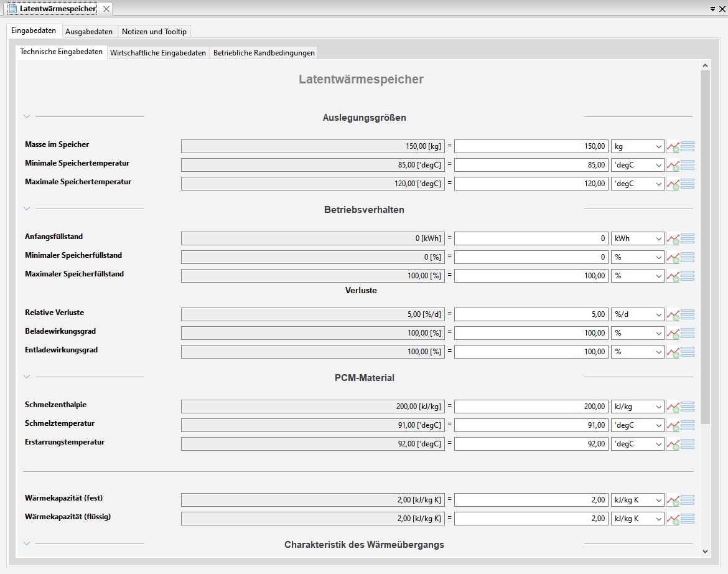Click the chart icon for Erstarrungstemperatur
This screenshot has height=574, width=728.
coord(673,445)
